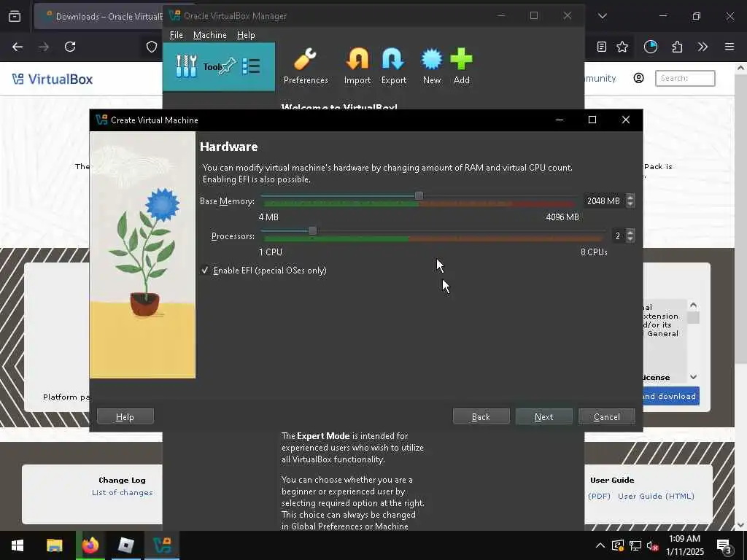The height and width of the screenshot is (560, 747).
Task: Open the Firefox extensions puzzle icon
Action: (677, 47)
